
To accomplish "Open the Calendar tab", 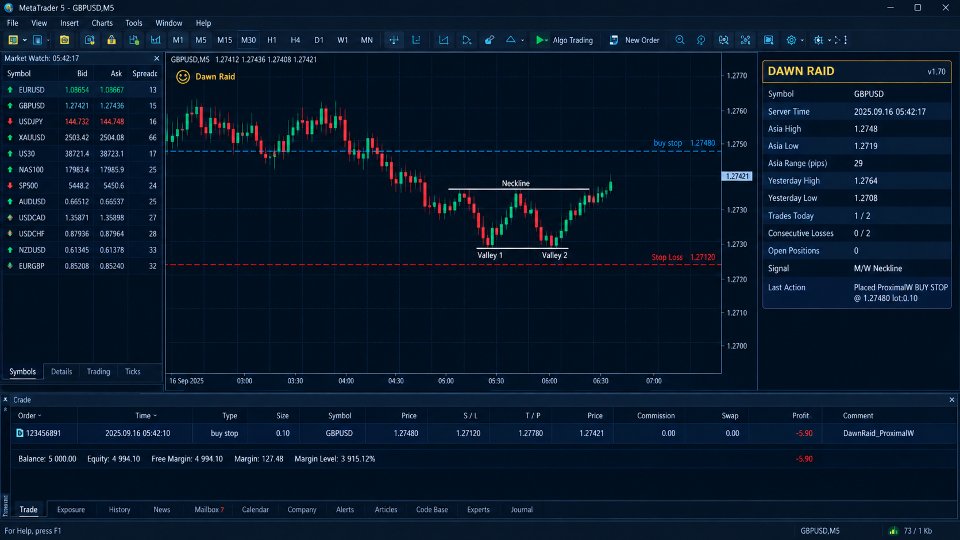I will [x=255, y=509].
